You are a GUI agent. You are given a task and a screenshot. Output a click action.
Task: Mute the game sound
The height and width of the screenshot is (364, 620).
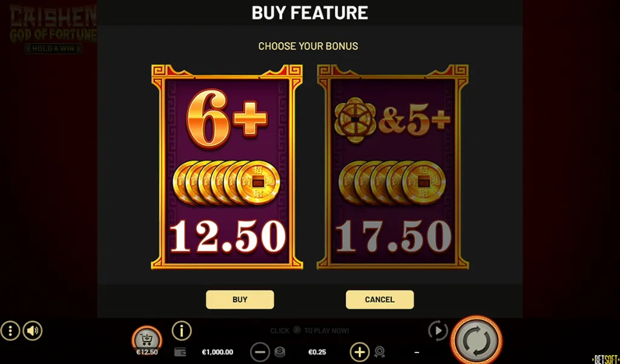coord(33,331)
